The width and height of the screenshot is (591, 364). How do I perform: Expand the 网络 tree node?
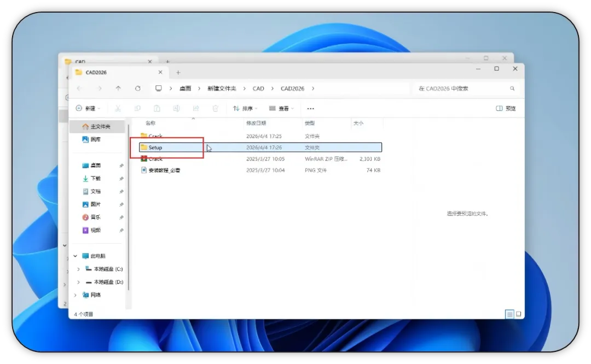[x=76, y=295]
